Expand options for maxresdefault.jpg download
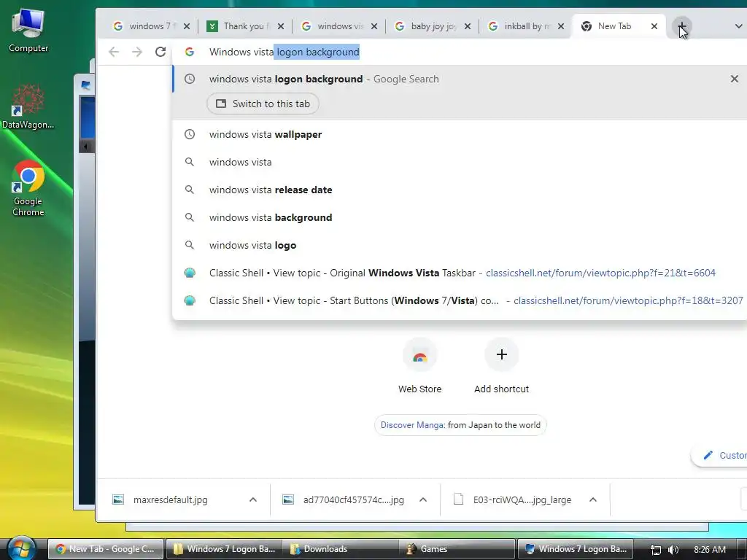The width and height of the screenshot is (747, 560). pyautogui.click(x=253, y=499)
